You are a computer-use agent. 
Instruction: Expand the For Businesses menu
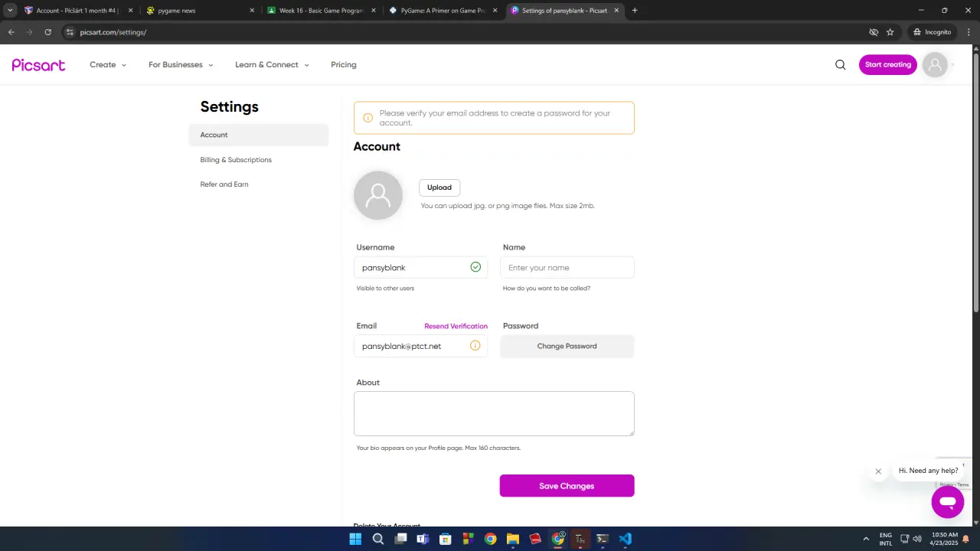point(181,65)
